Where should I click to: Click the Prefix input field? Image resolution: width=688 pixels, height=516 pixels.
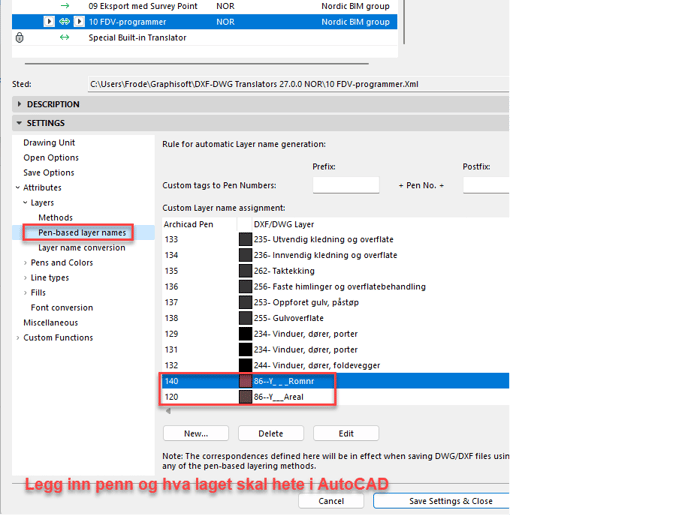click(x=346, y=185)
